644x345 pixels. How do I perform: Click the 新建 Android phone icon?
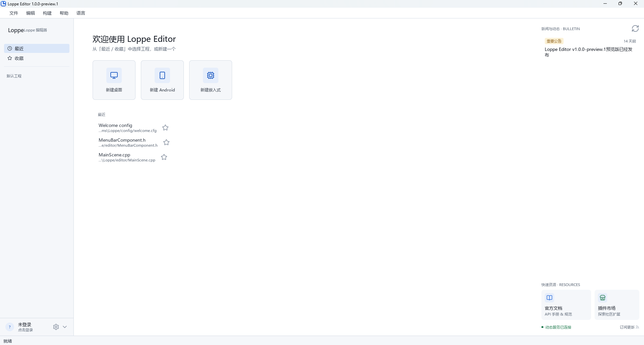[162, 75]
